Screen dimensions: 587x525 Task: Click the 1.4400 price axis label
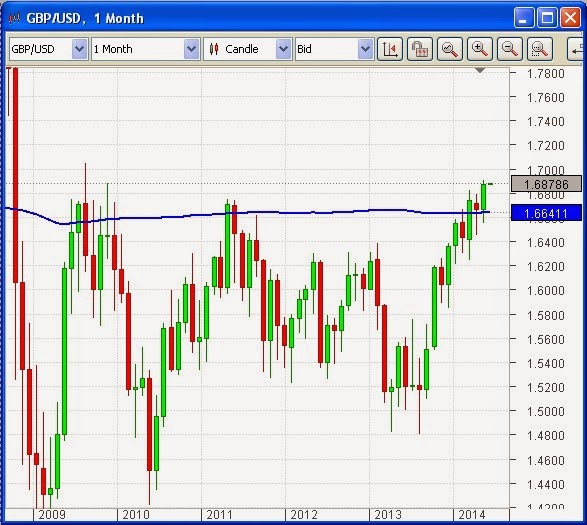tap(545, 485)
